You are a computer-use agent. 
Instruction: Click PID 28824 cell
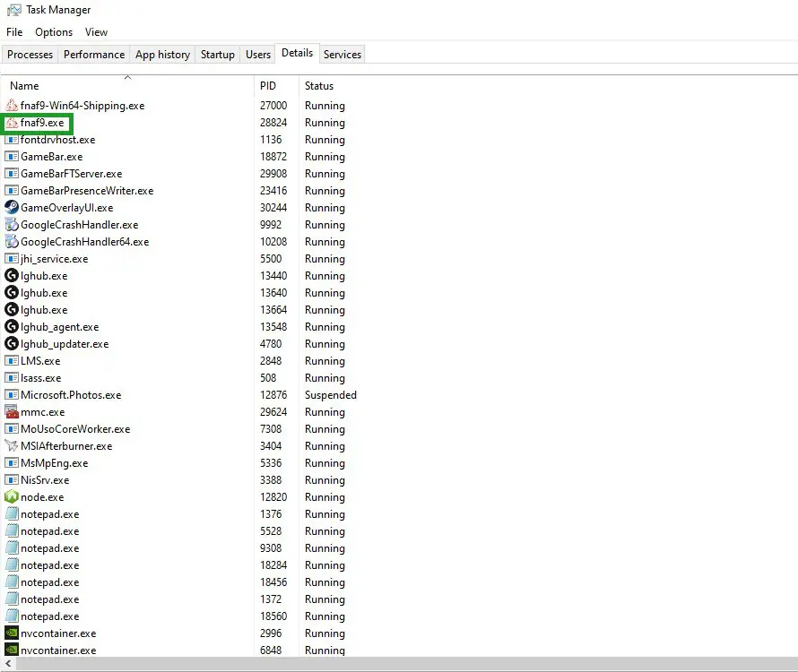(273, 123)
